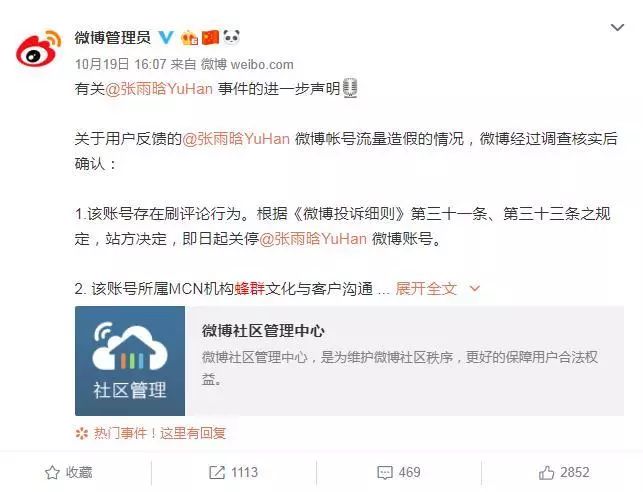The width and height of the screenshot is (643, 492).
Task: Open 微博社区管理中心 card title
Action: point(263,330)
